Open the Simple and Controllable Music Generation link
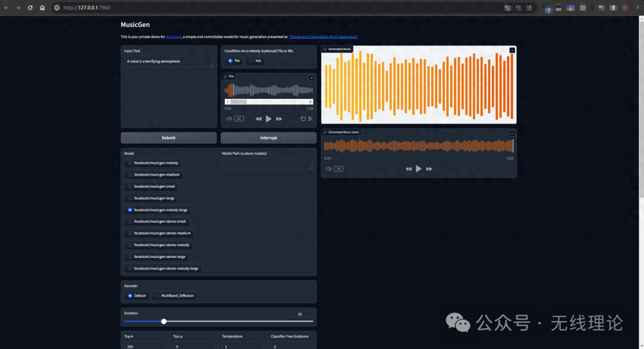The image size is (644, 349). pyautogui.click(x=324, y=37)
